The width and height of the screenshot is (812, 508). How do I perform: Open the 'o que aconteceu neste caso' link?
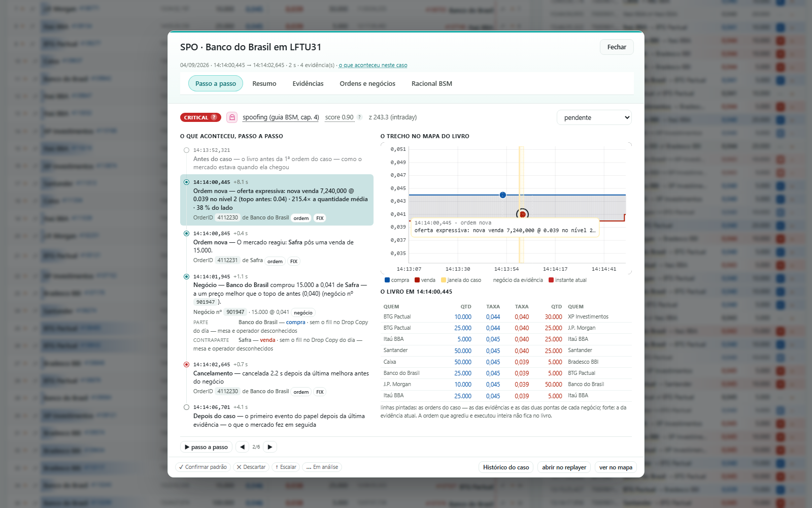coord(373,65)
